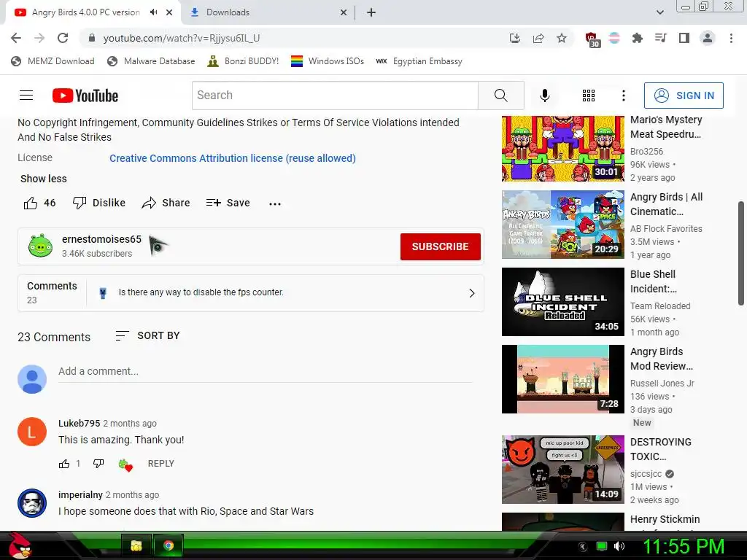This screenshot has width=747, height=560.
Task: Open Chrome three-dot menu
Action: tap(731, 38)
